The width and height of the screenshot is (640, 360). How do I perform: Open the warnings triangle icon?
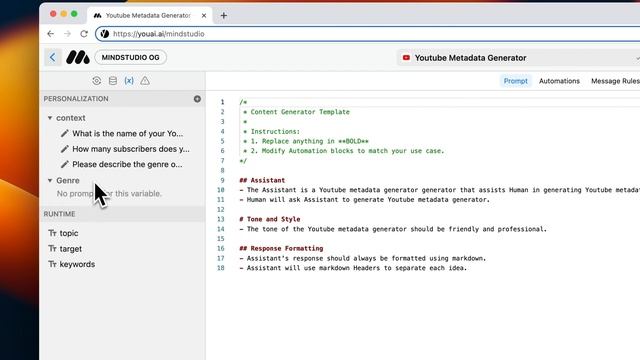[145, 81]
